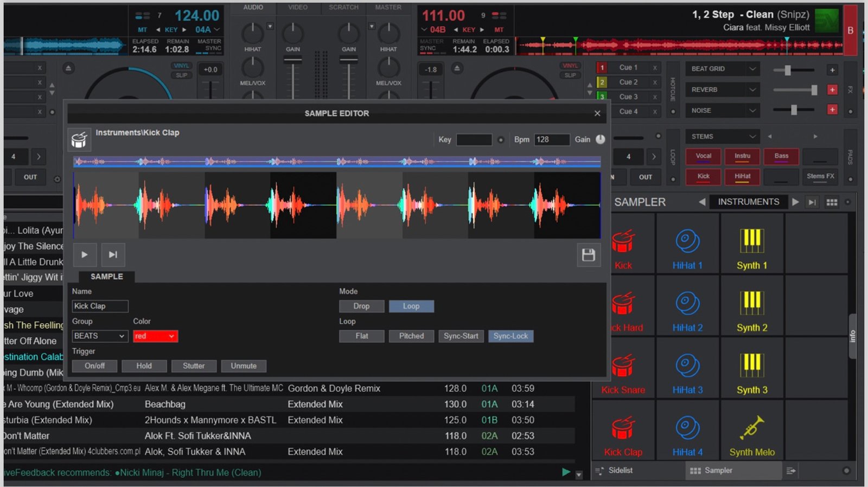Click the Instru stem pad
868x487 pixels.
pyautogui.click(x=743, y=156)
